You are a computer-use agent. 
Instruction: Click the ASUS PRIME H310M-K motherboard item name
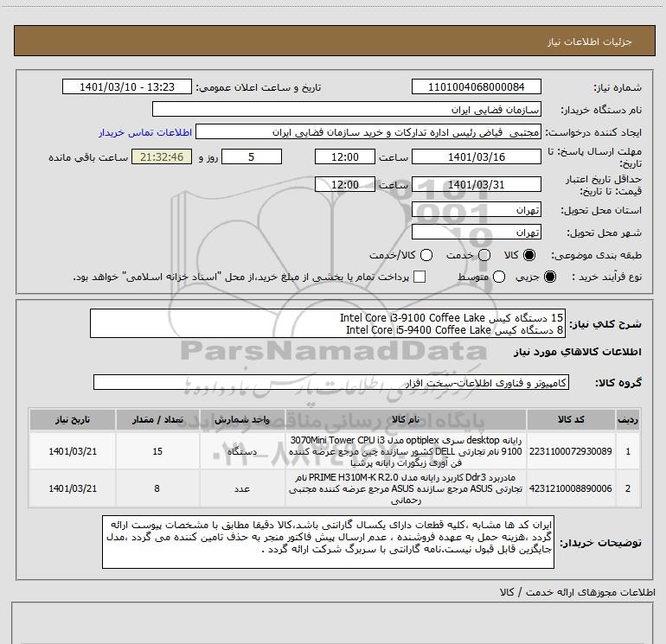pyautogui.click(x=406, y=488)
